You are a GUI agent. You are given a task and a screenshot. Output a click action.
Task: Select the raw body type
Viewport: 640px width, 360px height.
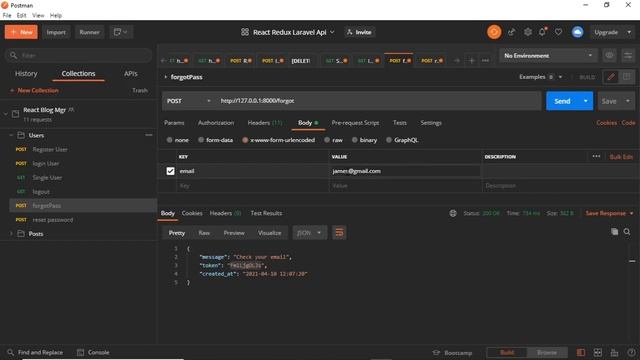[327, 140]
